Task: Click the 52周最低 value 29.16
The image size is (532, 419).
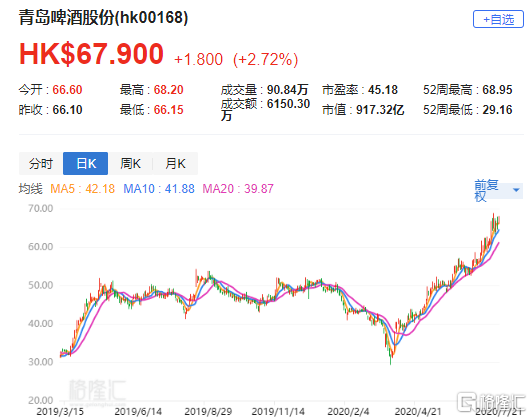Action: tap(497, 110)
